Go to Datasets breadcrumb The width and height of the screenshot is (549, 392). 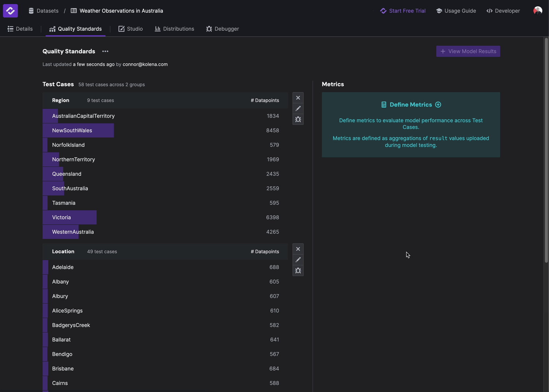click(x=44, y=11)
